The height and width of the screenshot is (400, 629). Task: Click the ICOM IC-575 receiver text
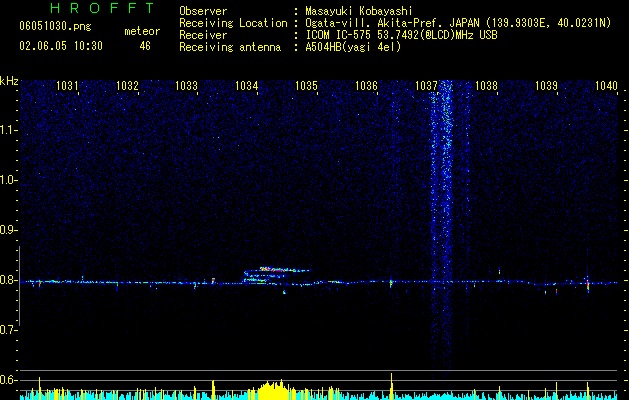401,35
